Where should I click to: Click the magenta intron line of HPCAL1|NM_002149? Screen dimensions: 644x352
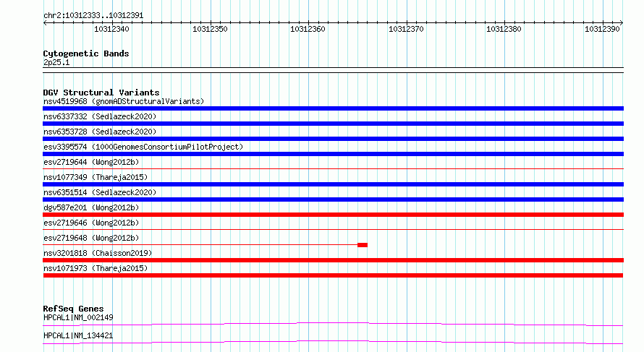pyautogui.click(x=333, y=324)
